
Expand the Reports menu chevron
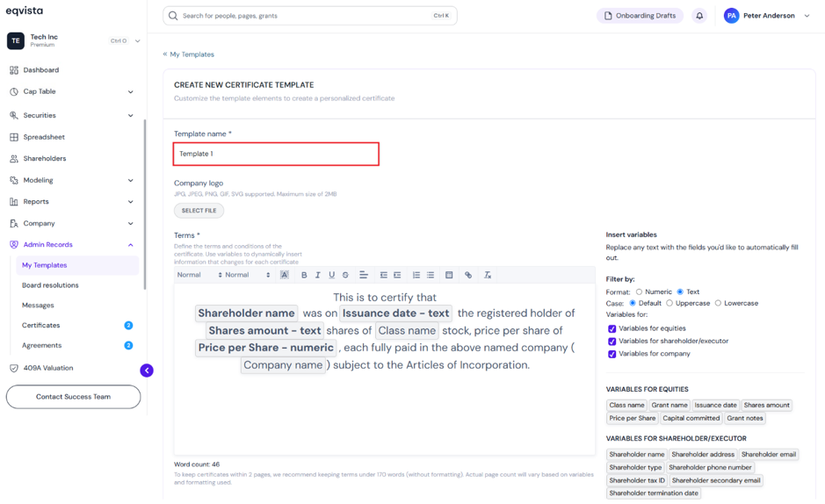point(131,202)
